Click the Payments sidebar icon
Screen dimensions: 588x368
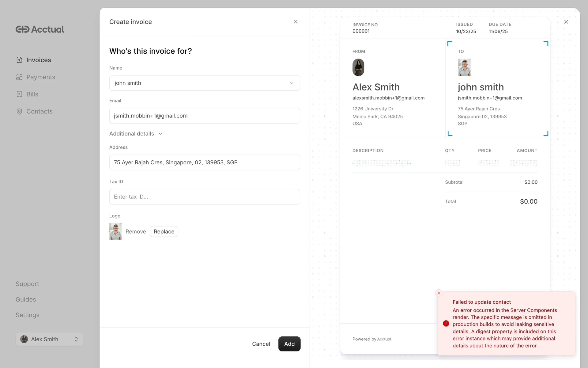pos(19,77)
